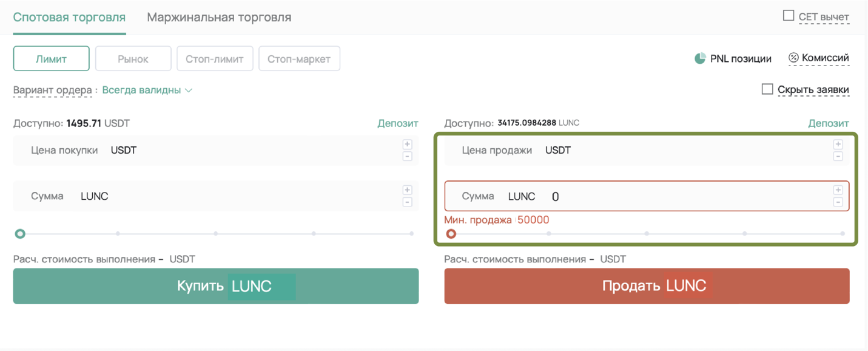This screenshot has height=351, width=868.
Task: Tick the Скрыть заявки checkbox
Action: pos(767,89)
